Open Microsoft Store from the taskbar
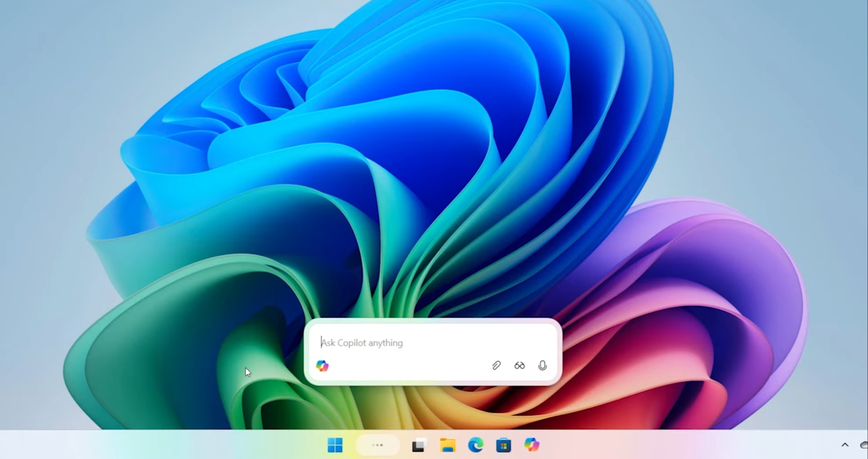 [503, 445]
